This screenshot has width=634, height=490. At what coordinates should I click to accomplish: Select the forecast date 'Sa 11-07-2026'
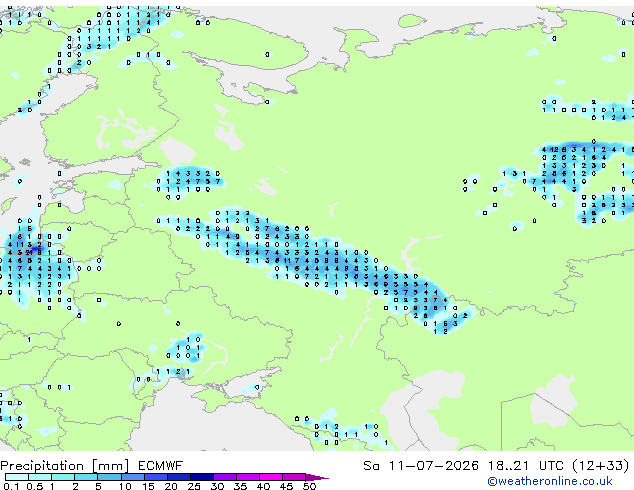coord(421,466)
